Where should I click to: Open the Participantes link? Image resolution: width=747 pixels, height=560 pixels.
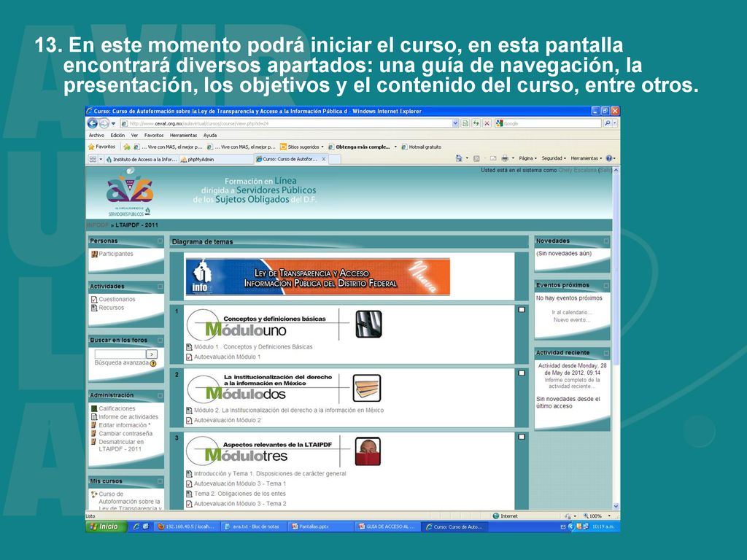click(116, 254)
